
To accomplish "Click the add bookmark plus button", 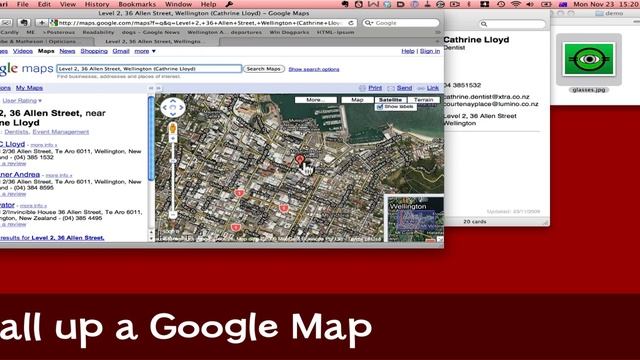I will pos(41,23).
